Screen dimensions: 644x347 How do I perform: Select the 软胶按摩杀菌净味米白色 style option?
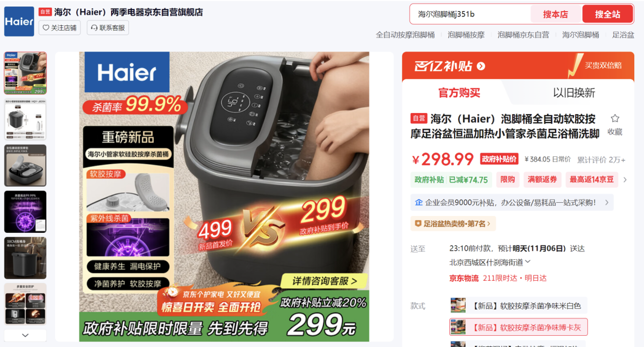tap(518, 306)
